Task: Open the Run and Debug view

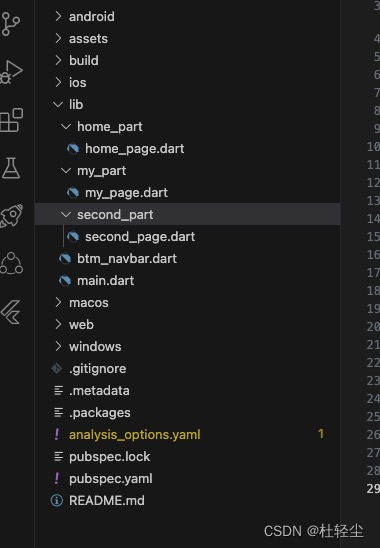Action: point(11,72)
